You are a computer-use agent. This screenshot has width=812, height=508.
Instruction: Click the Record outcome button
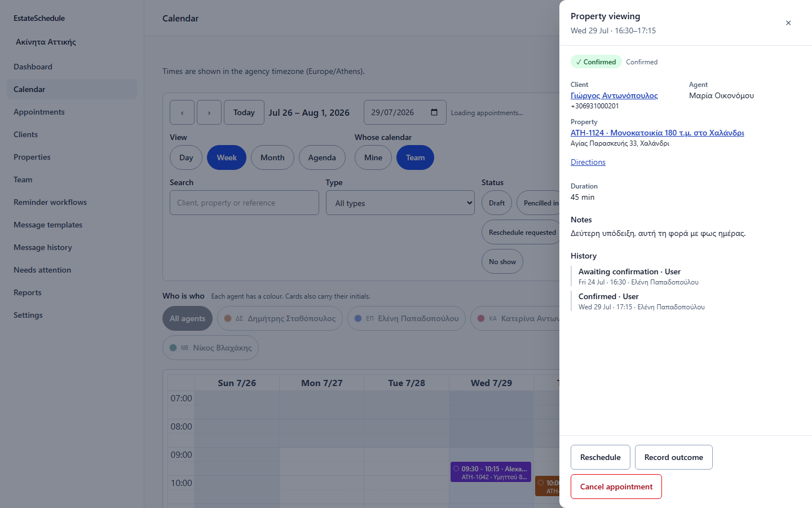pos(674,457)
